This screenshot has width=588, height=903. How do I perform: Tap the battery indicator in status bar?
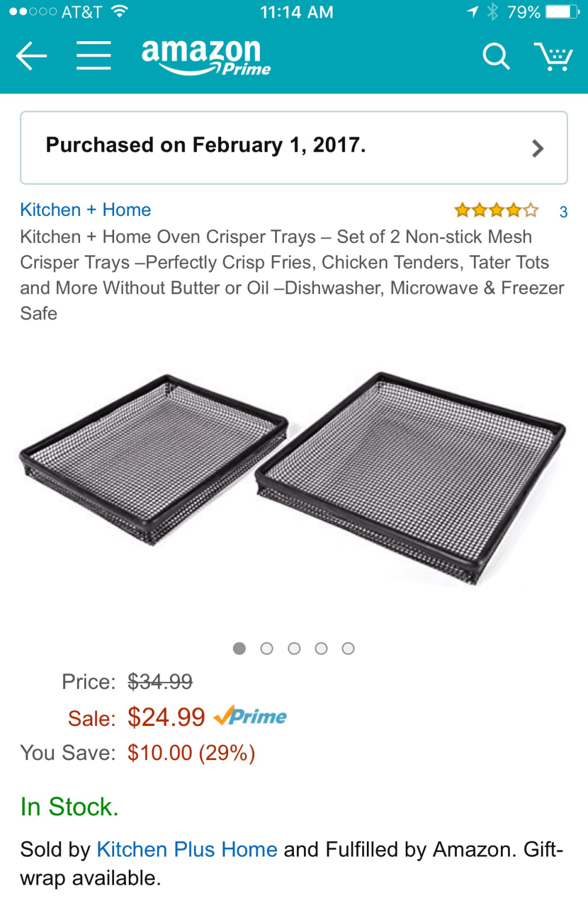coord(562,12)
